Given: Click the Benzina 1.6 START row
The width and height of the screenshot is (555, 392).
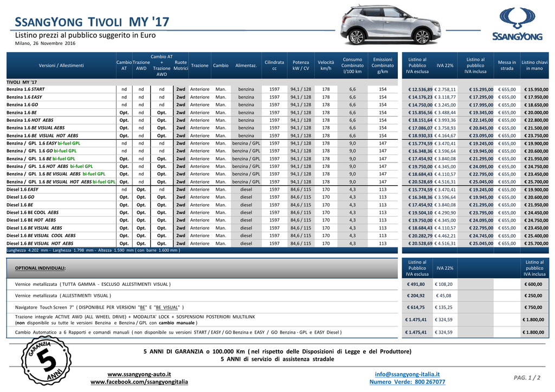Looking at the screenshot, I should [x=202, y=89].
